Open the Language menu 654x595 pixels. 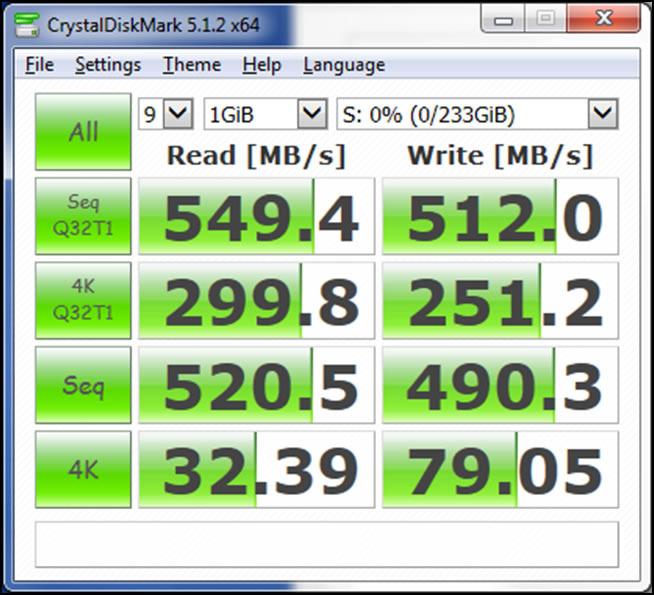[344, 65]
